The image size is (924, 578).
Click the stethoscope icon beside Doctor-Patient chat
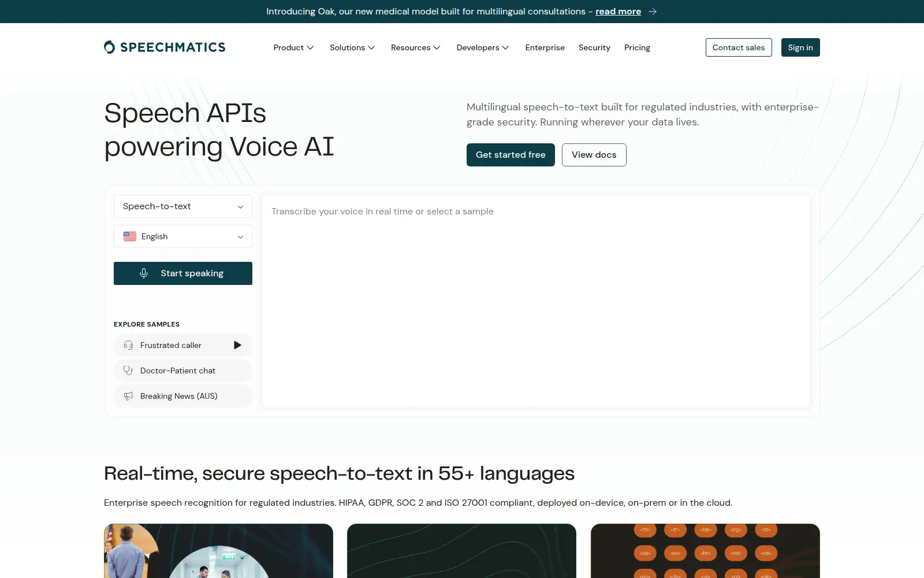pos(128,370)
